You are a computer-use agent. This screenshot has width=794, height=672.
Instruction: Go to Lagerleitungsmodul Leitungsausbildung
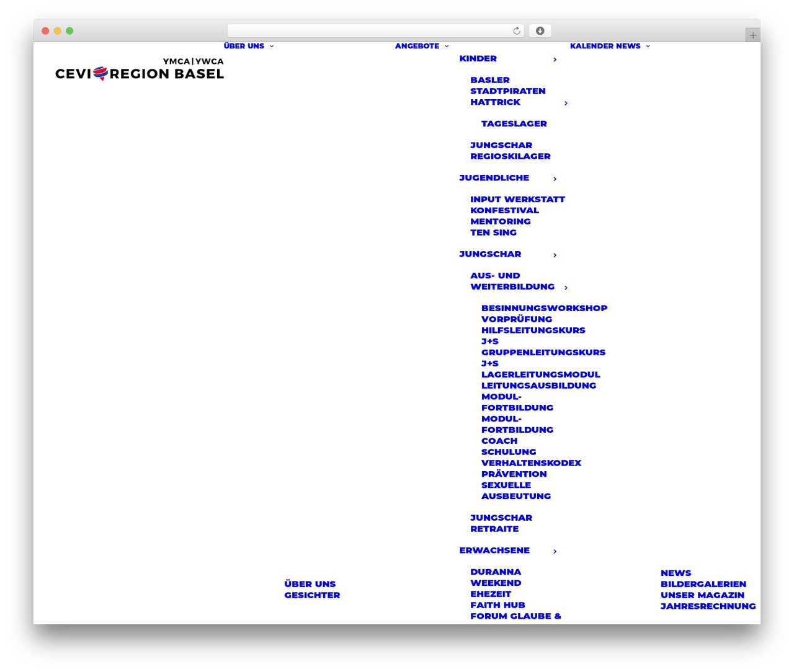[x=540, y=380]
